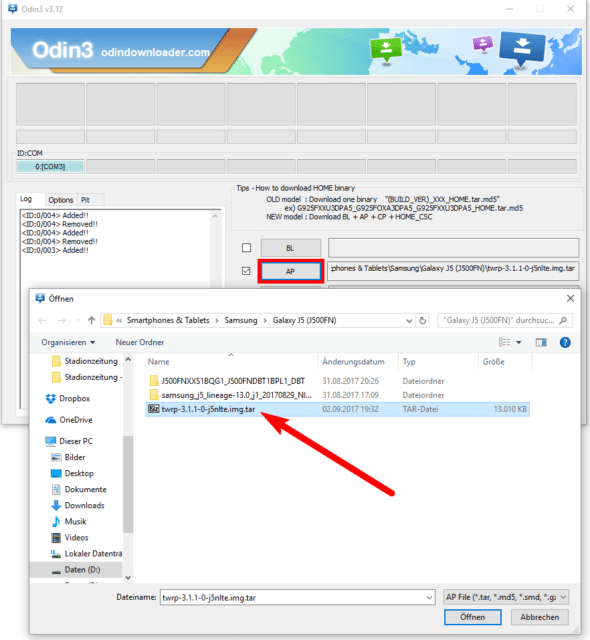Select the twrp-3.1.1-0-j5nlte.img.tar file
This screenshot has width=590, height=640.
click(337, 409)
